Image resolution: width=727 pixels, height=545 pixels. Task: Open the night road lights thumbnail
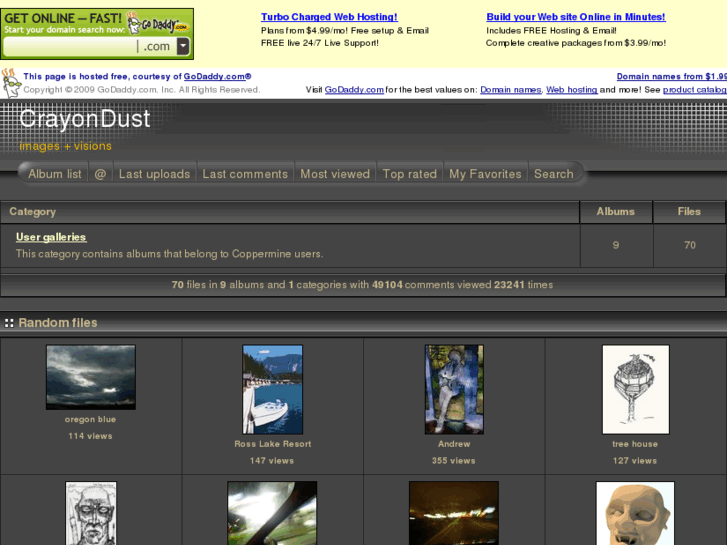454,513
